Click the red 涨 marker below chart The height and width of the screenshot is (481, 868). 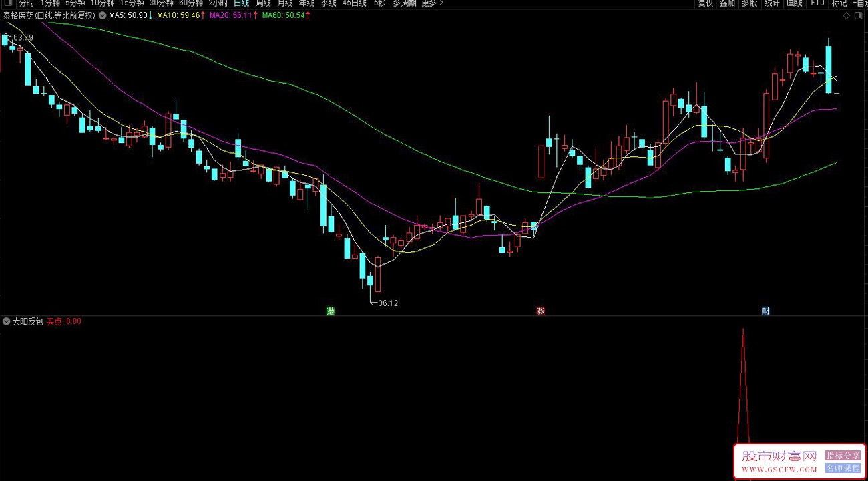pos(540,311)
